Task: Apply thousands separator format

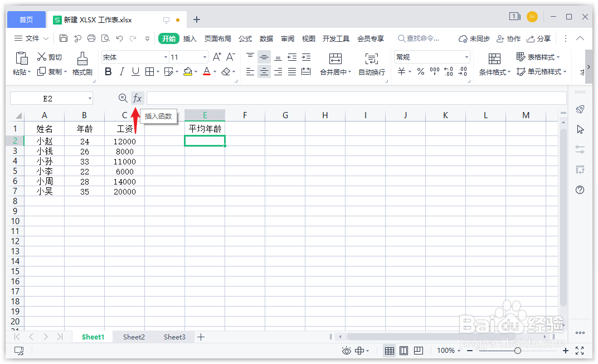Action: click(x=434, y=71)
